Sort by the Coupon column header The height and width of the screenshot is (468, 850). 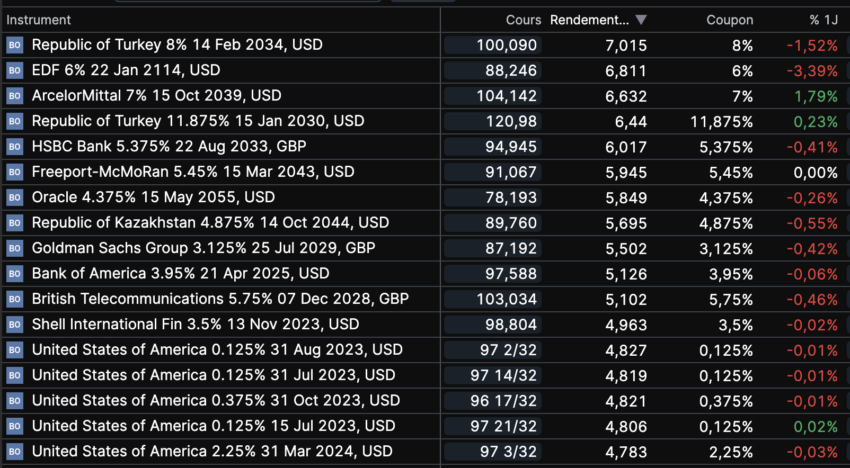pos(729,20)
